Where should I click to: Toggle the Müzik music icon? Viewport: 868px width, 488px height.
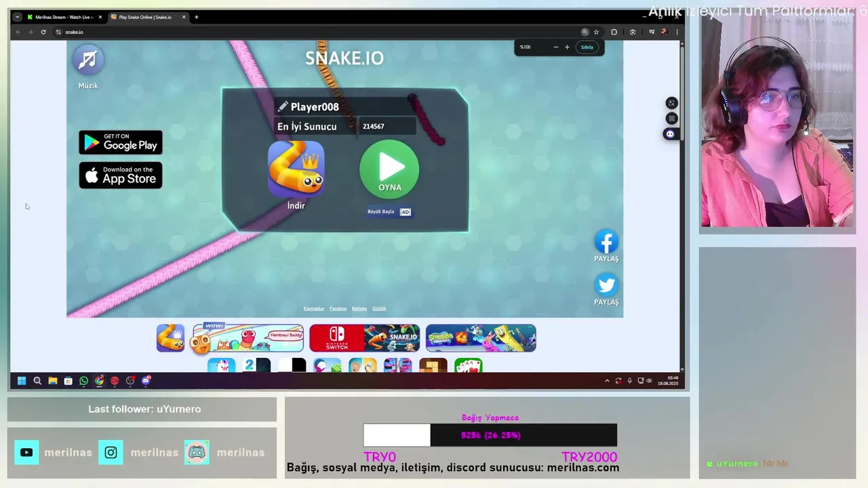click(87, 60)
